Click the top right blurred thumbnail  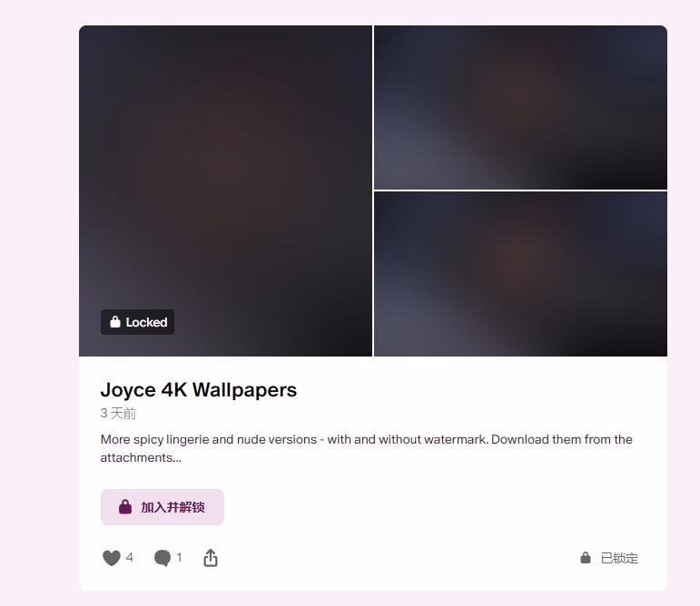click(x=520, y=107)
